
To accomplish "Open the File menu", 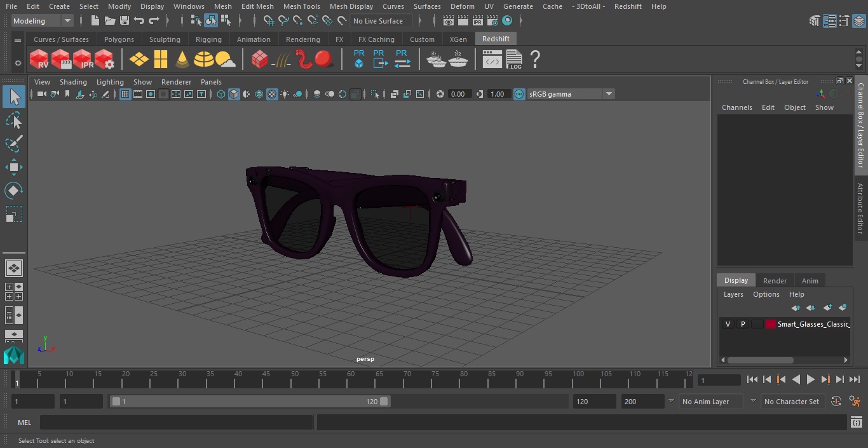I will click(11, 6).
